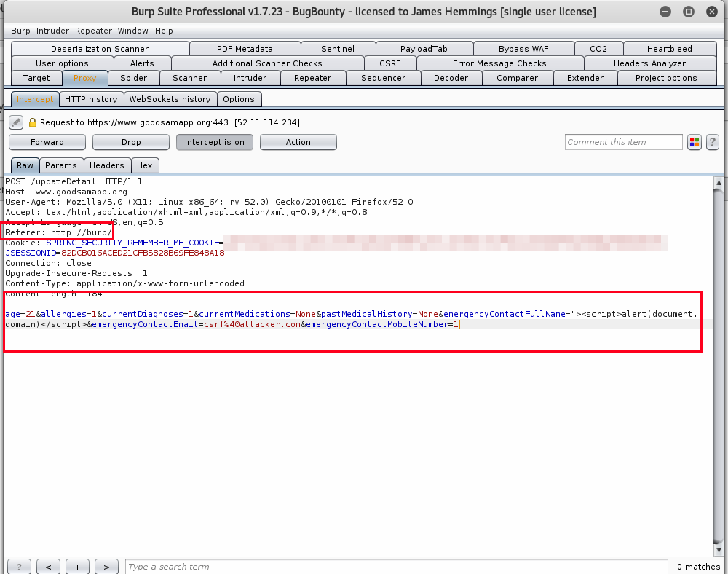Open the CSRF tab

pyautogui.click(x=390, y=63)
